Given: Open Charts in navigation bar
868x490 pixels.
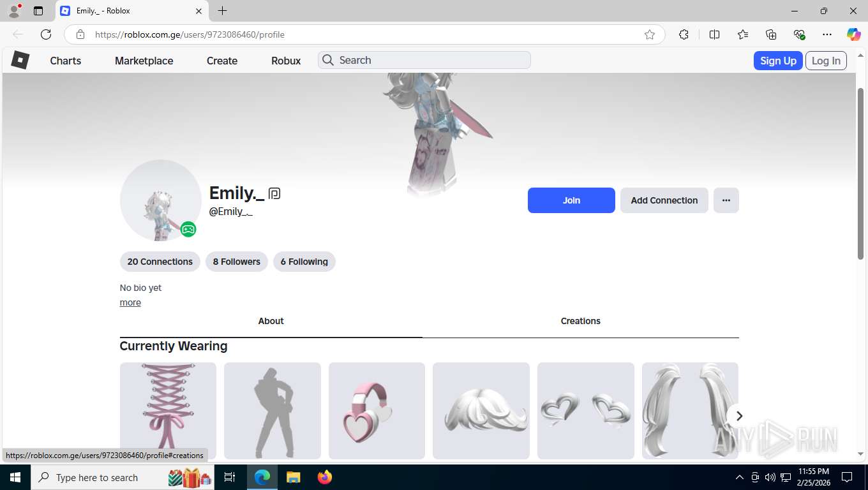Looking at the screenshot, I should click(x=66, y=61).
